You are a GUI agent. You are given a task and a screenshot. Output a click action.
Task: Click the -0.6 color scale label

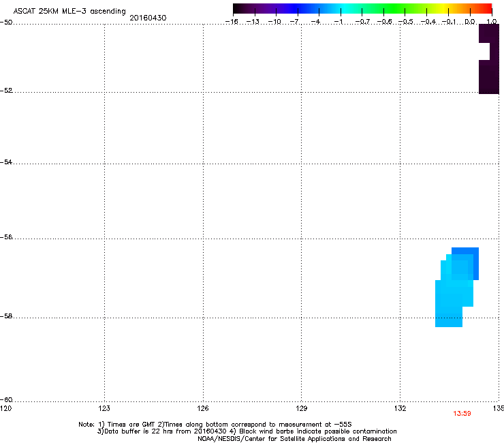tap(384, 22)
